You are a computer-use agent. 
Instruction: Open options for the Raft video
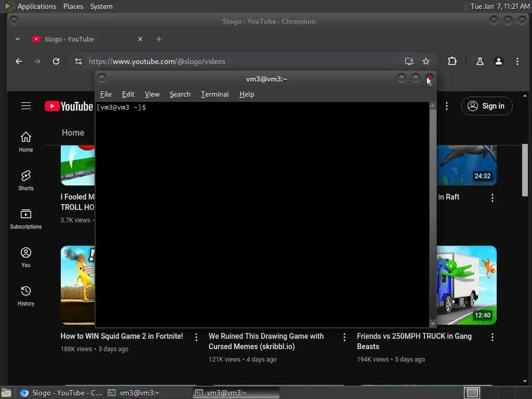click(493, 198)
